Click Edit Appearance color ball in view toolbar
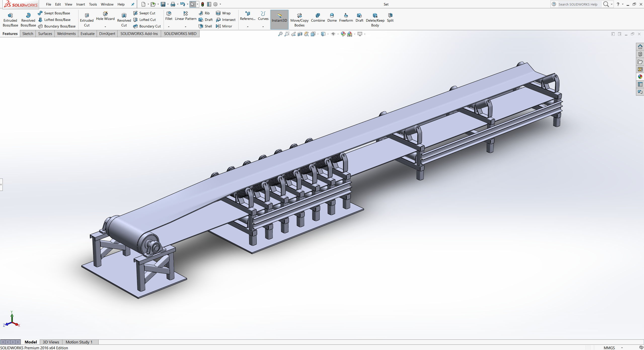The width and height of the screenshot is (644, 350). tap(343, 34)
